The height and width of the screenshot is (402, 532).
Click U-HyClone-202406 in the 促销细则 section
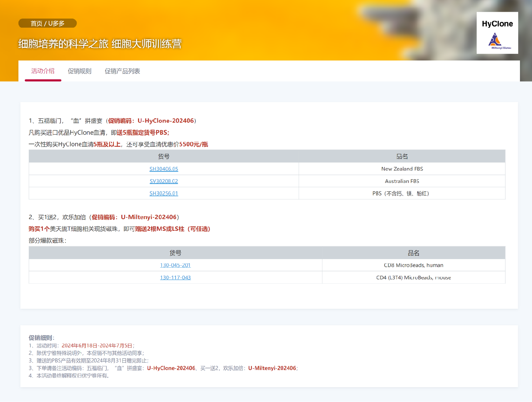(x=171, y=368)
